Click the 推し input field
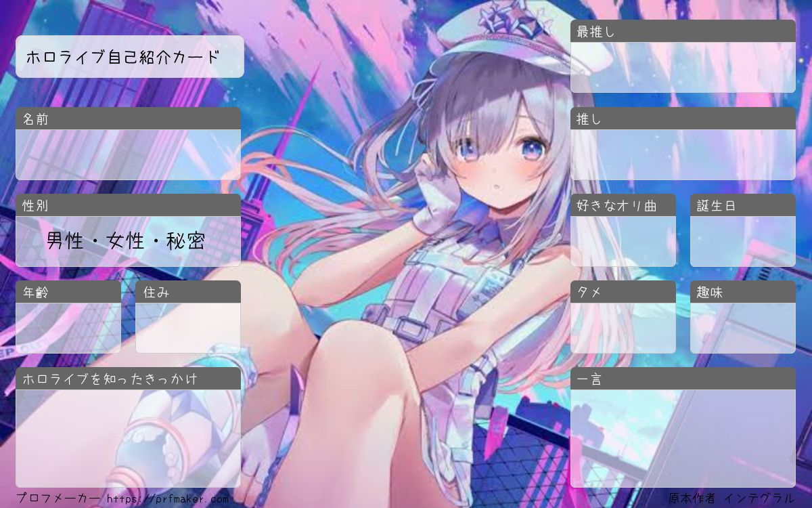Screen dimensions: 812x508 click(x=683, y=154)
